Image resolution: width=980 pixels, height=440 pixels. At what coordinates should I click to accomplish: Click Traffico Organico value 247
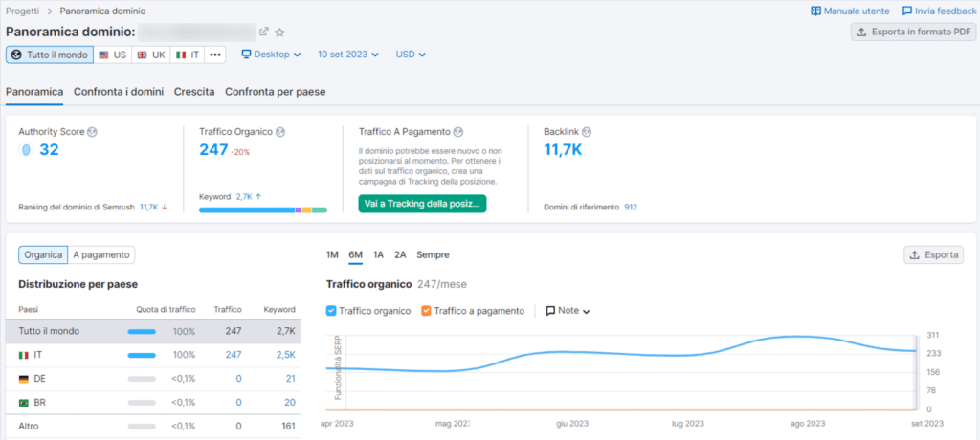(213, 150)
